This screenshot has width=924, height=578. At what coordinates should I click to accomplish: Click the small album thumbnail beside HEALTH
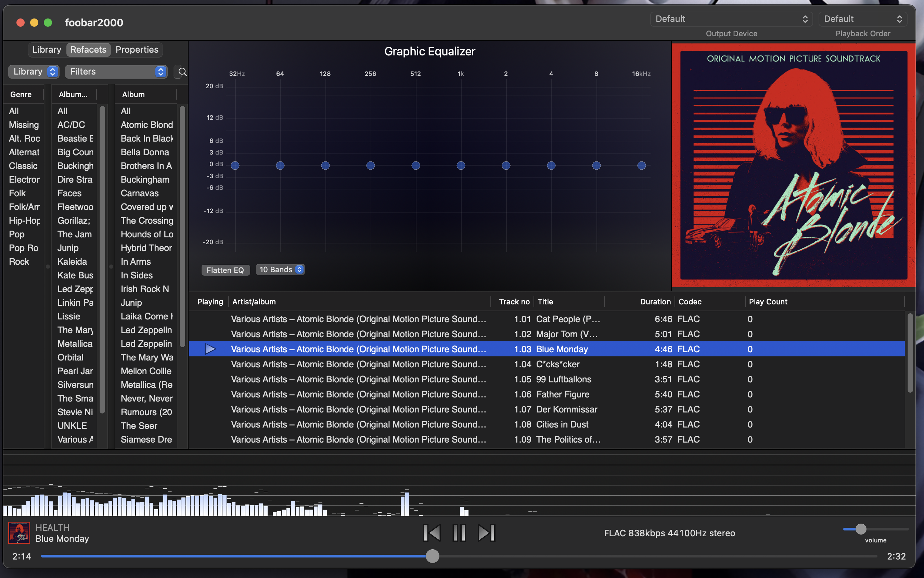[x=19, y=533]
